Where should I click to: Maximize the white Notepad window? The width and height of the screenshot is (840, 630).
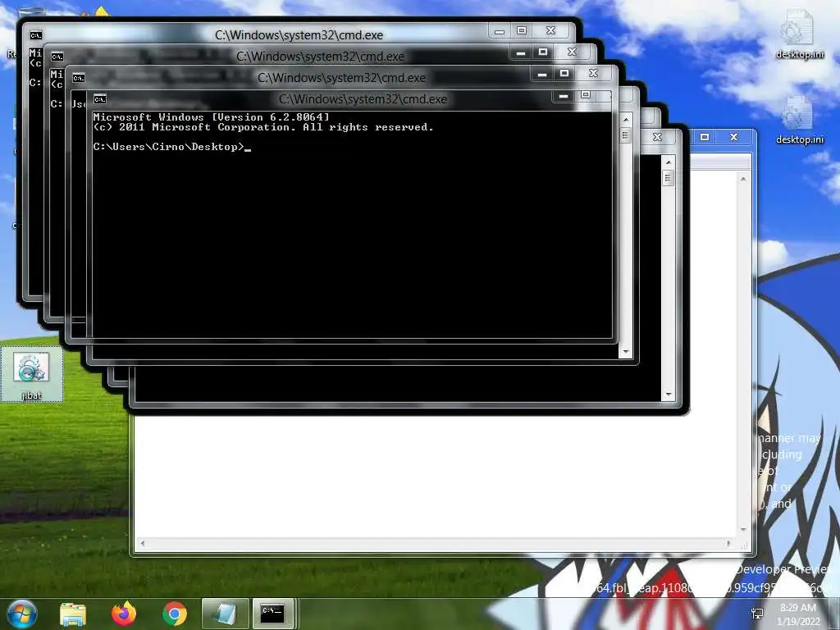(x=705, y=137)
